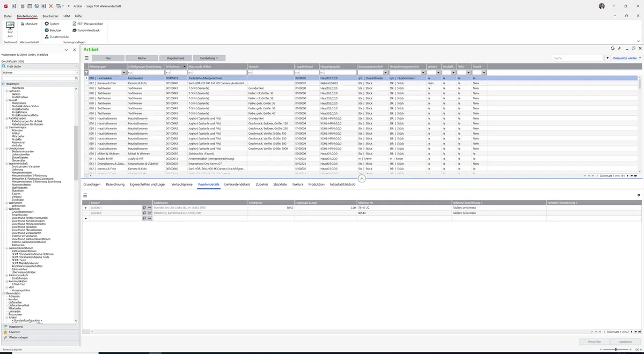The height and width of the screenshot is (354, 644).
Task: Adjust the zoom slider in status bar
Action: click(616, 350)
